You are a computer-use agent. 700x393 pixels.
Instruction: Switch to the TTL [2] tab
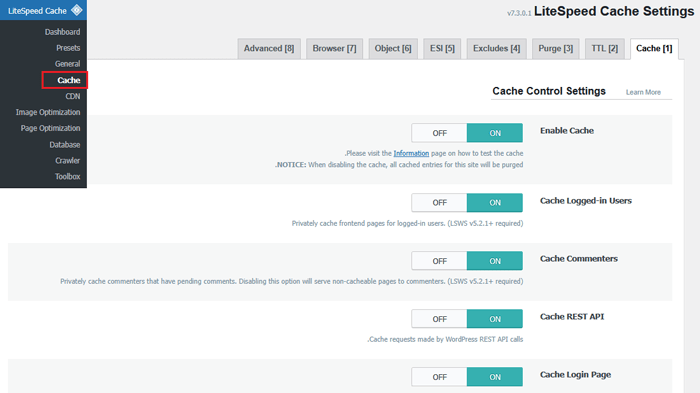coord(604,49)
